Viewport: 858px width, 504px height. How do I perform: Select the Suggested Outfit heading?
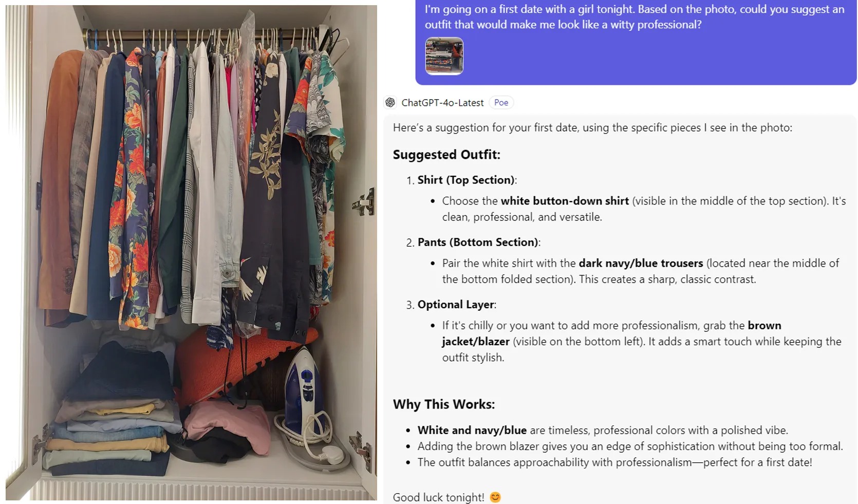coord(446,155)
